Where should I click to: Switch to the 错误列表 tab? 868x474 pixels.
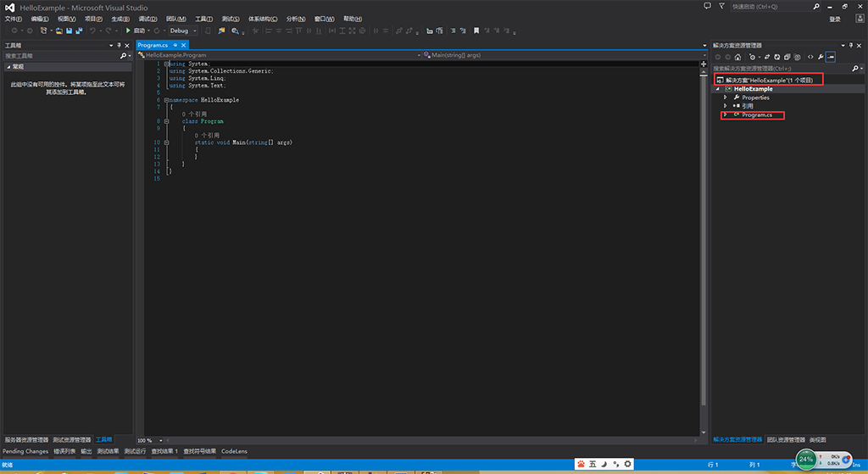pos(64,451)
